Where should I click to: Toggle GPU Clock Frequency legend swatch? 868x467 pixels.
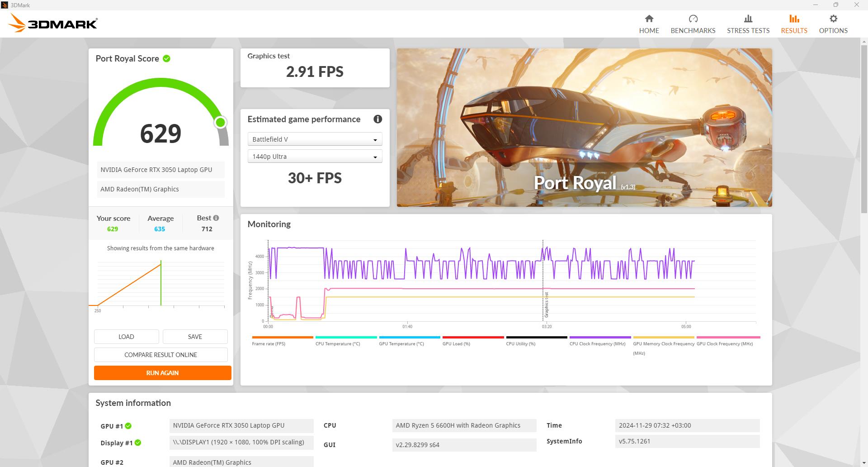pos(728,337)
